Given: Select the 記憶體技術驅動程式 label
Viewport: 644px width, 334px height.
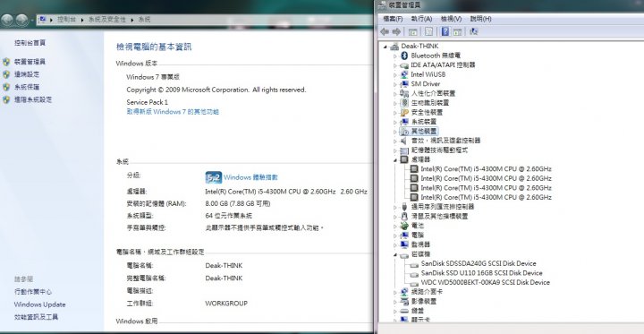Looking at the screenshot, I should point(439,150).
